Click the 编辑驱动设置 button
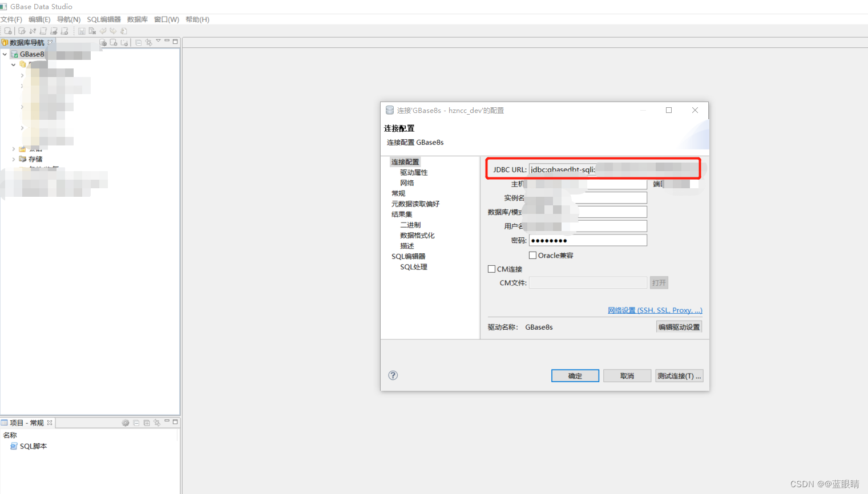 679,327
